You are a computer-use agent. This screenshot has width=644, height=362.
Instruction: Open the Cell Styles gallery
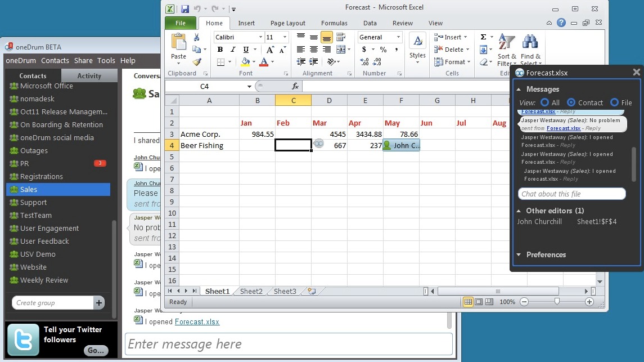click(x=417, y=48)
